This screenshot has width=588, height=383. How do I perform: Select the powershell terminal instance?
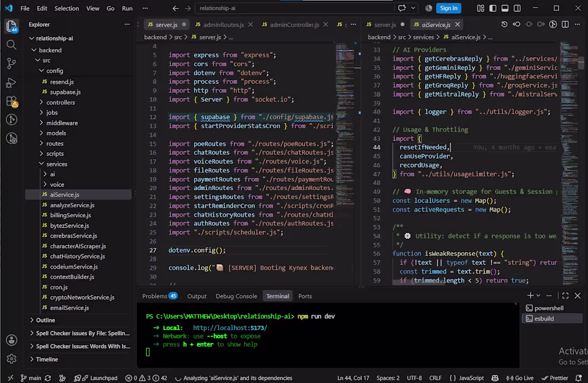coord(552,308)
